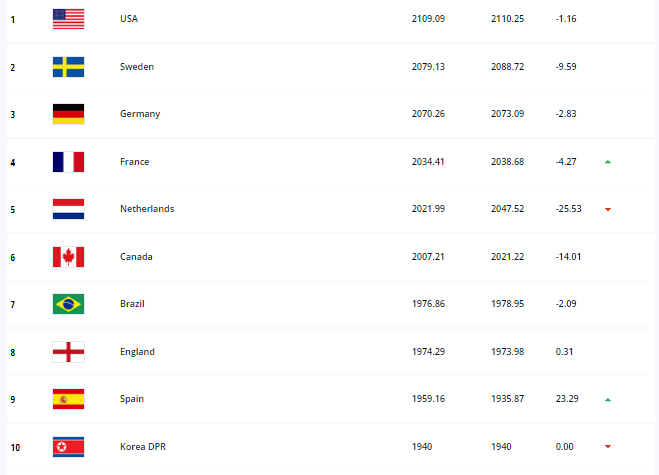659x475 pixels.
Task: Click Canada's total points 2007.21
Action: pos(428,256)
